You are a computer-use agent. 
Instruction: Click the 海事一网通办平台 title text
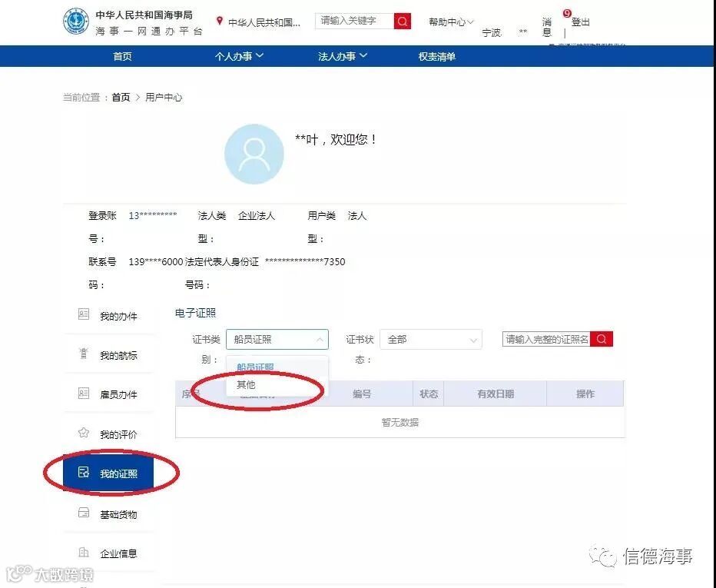(x=149, y=31)
